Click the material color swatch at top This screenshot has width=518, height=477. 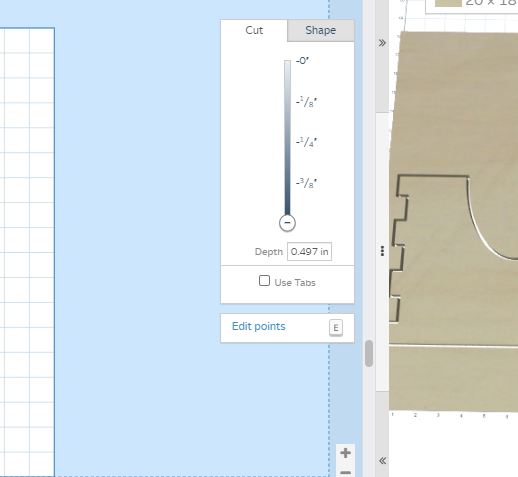[x=448, y=3]
